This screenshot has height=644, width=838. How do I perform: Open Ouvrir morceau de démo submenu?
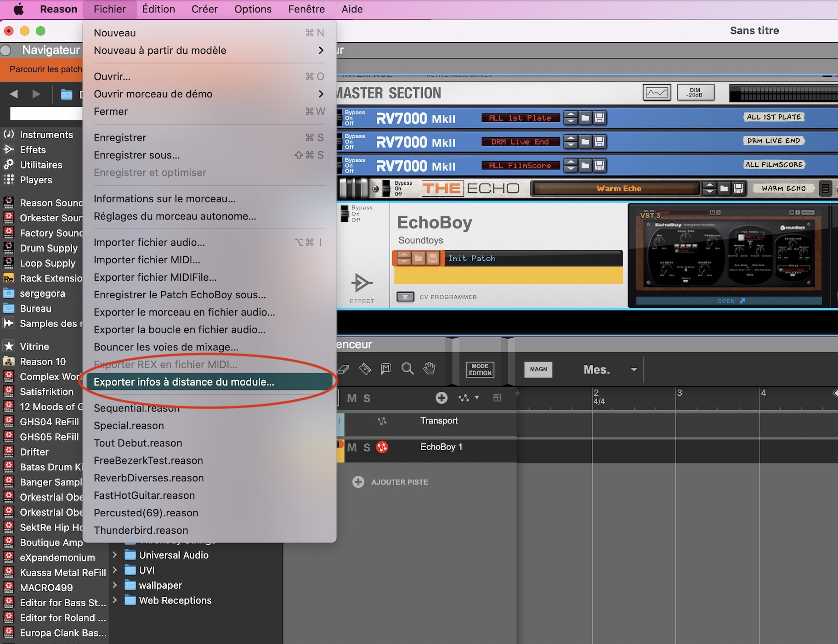[209, 94]
